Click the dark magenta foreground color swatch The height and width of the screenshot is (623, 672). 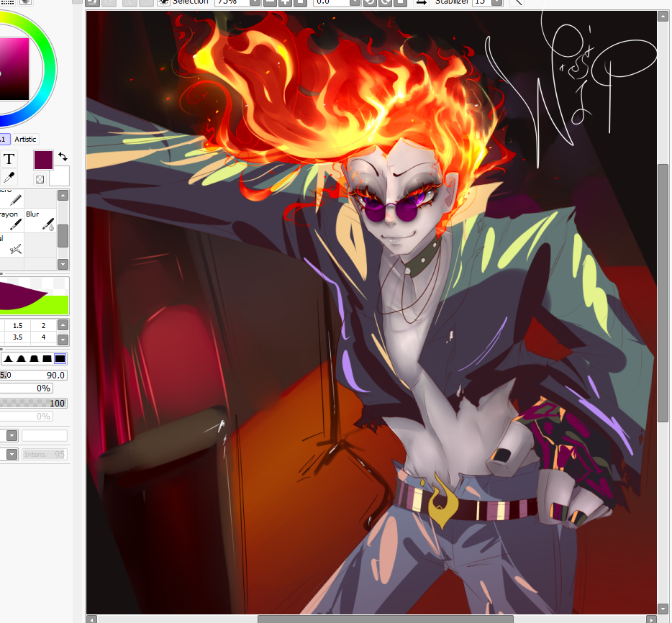[x=43, y=160]
